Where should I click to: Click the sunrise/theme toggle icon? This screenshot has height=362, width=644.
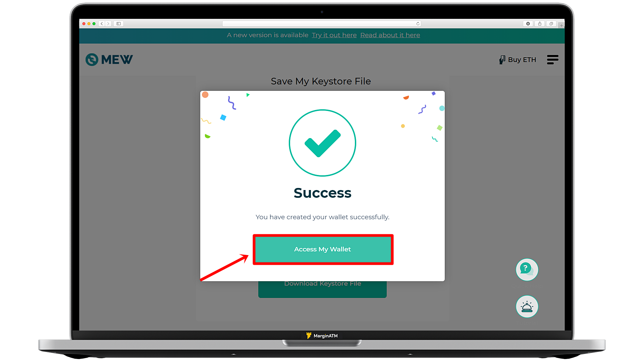click(527, 307)
